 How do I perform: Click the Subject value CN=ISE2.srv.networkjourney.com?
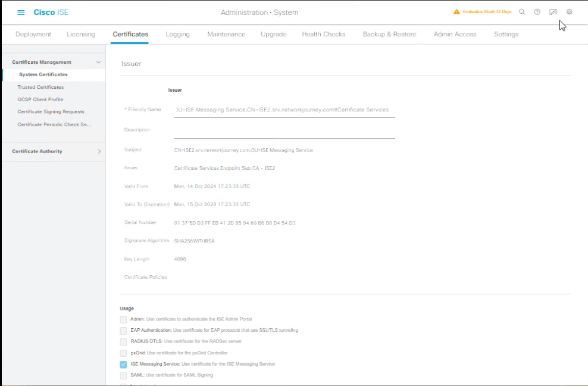pyautogui.click(x=243, y=150)
